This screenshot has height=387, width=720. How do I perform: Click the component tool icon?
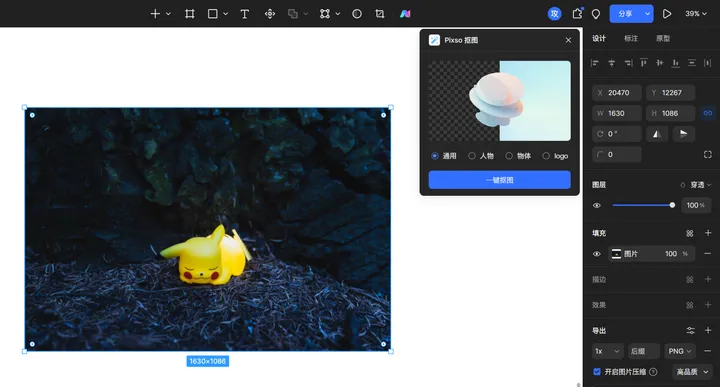tap(270, 14)
